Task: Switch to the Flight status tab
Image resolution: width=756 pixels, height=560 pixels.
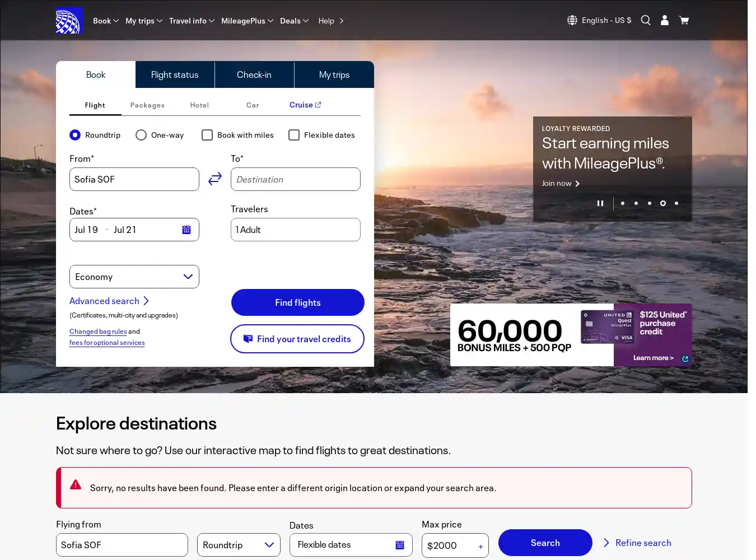Action: [175, 74]
